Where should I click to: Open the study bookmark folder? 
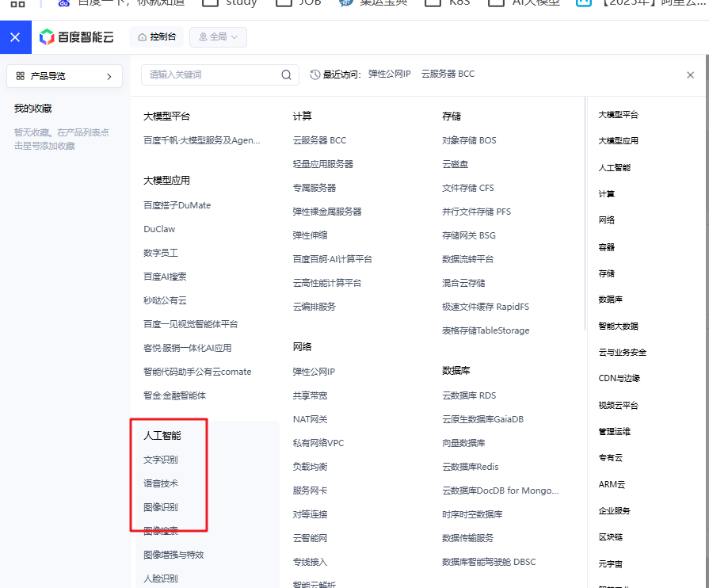point(230,4)
